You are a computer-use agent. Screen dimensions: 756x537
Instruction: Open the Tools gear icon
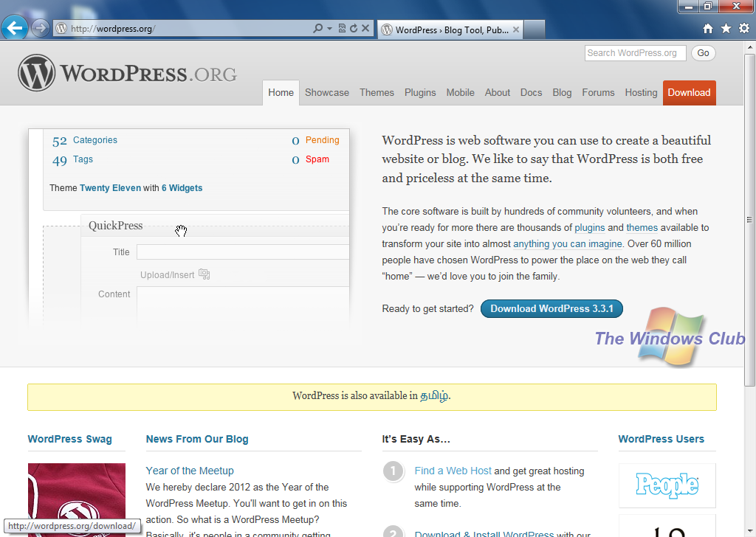[x=744, y=29]
